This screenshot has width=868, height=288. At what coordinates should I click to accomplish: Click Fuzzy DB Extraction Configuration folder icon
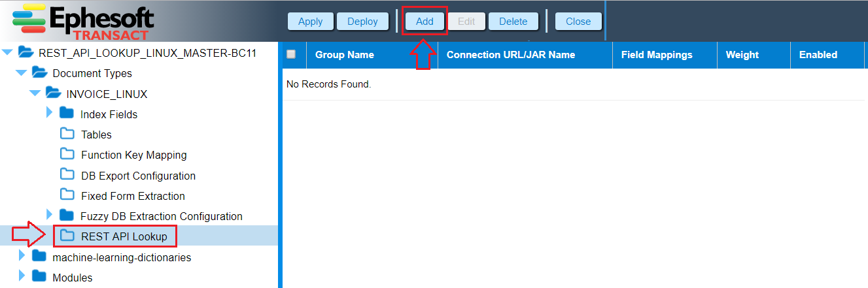pyautogui.click(x=67, y=216)
